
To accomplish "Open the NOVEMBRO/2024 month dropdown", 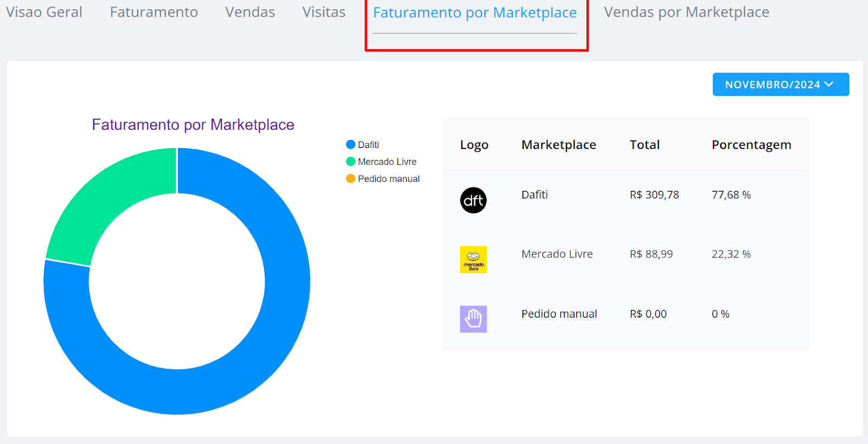I will click(781, 85).
